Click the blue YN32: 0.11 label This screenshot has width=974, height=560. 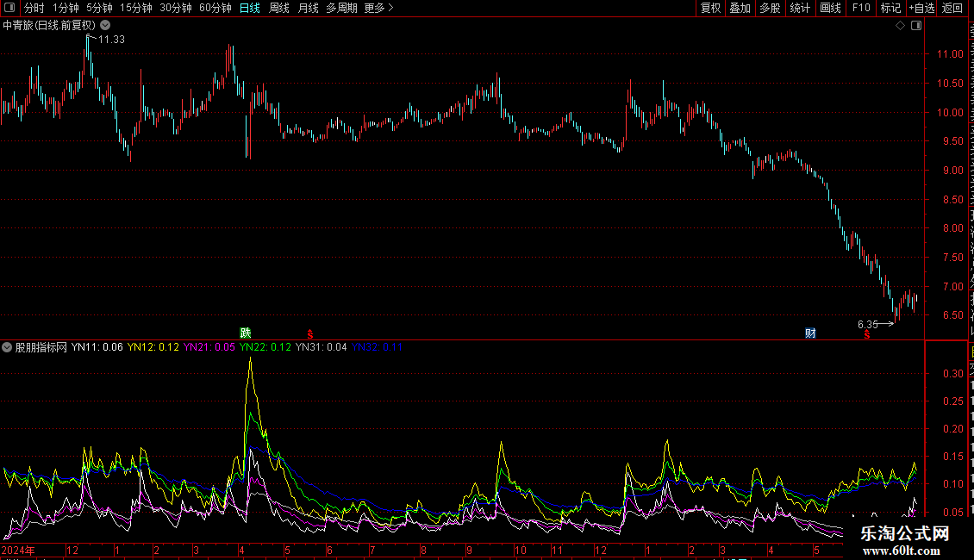click(x=377, y=347)
